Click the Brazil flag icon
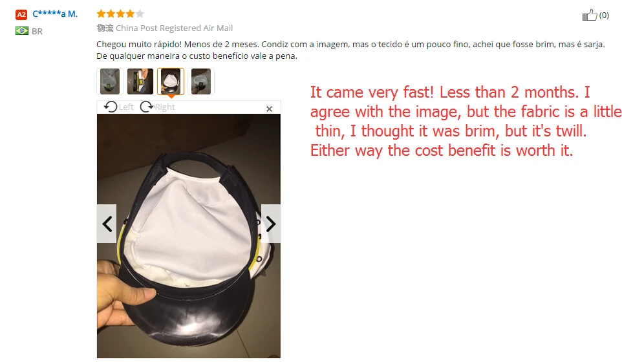The height and width of the screenshot is (364, 622). (22, 30)
